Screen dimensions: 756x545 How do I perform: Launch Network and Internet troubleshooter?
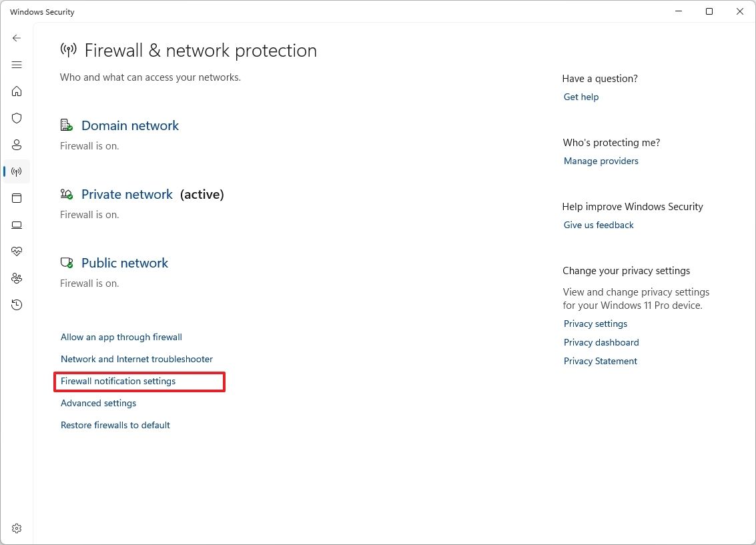pyautogui.click(x=136, y=359)
